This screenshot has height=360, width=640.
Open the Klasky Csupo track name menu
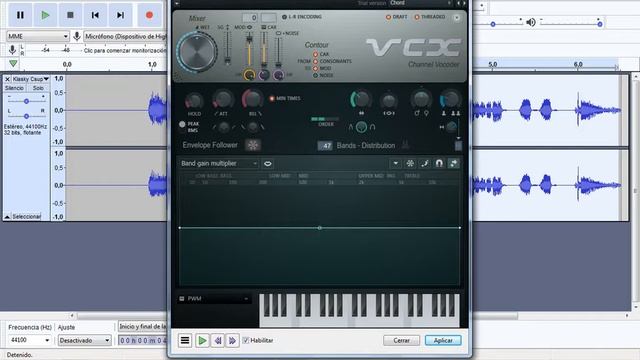[30, 79]
